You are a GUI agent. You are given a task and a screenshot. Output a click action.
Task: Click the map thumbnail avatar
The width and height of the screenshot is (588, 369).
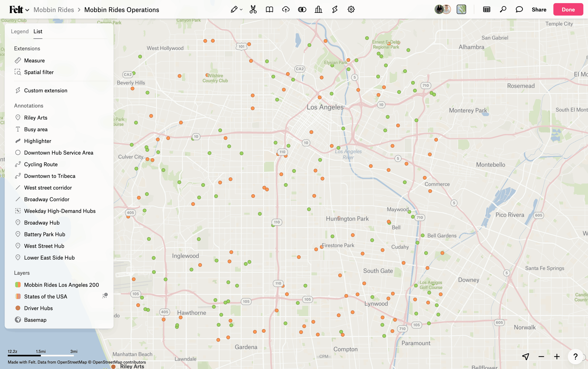tap(461, 9)
